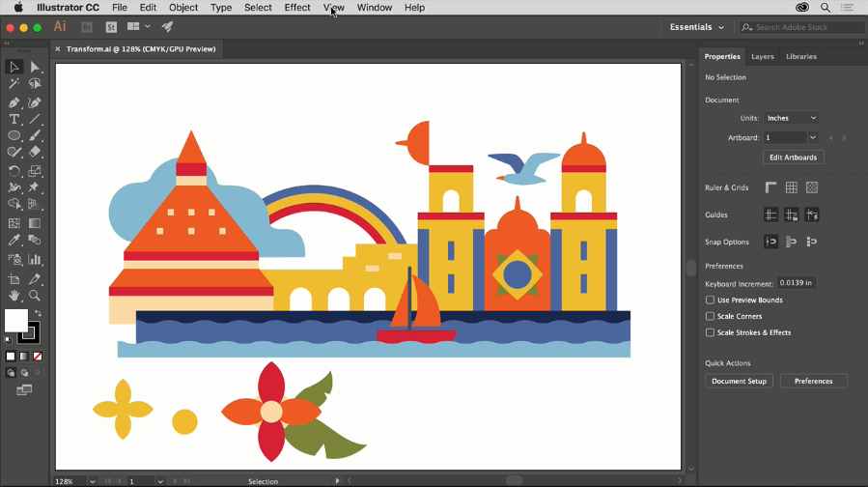The width and height of the screenshot is (868, 487).
Task: Enable Use Preview Bounds checkbox
Action: click(x=710, y=300)
